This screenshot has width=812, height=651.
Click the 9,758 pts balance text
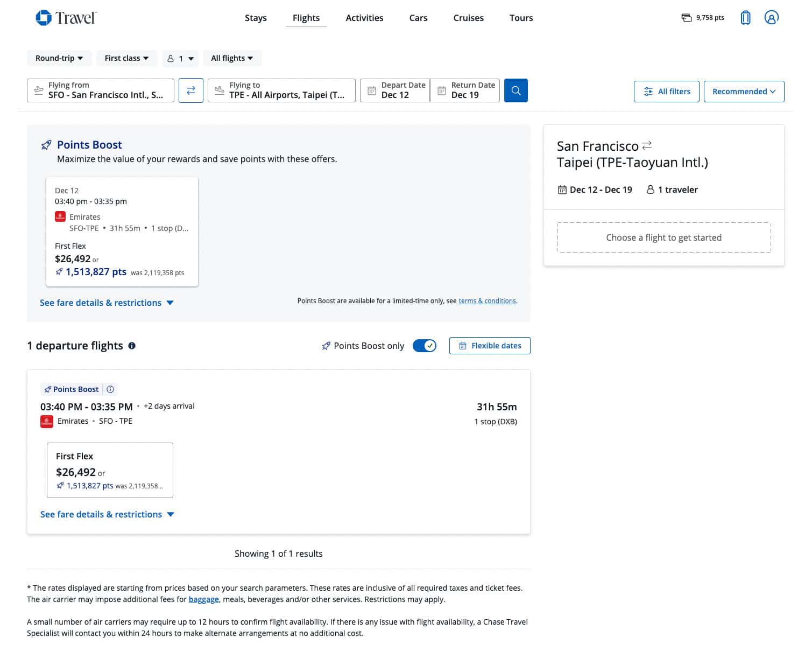click(710, 18)
